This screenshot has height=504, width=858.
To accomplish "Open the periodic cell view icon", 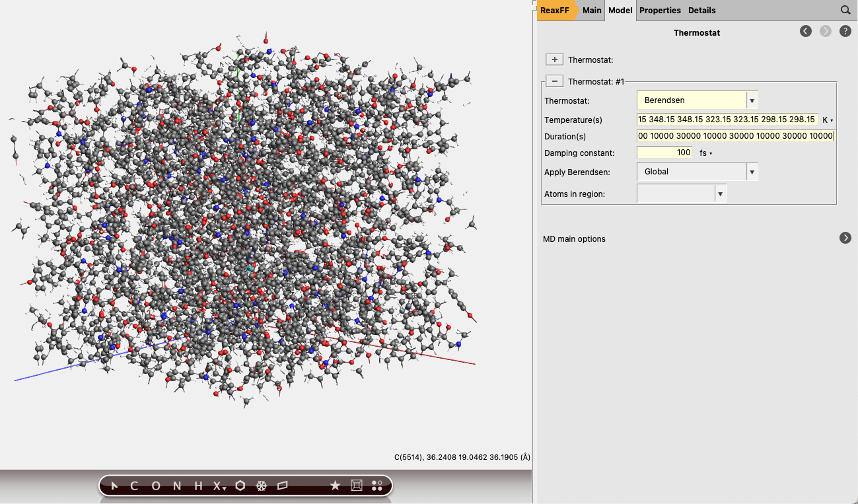I will [356, 486].
